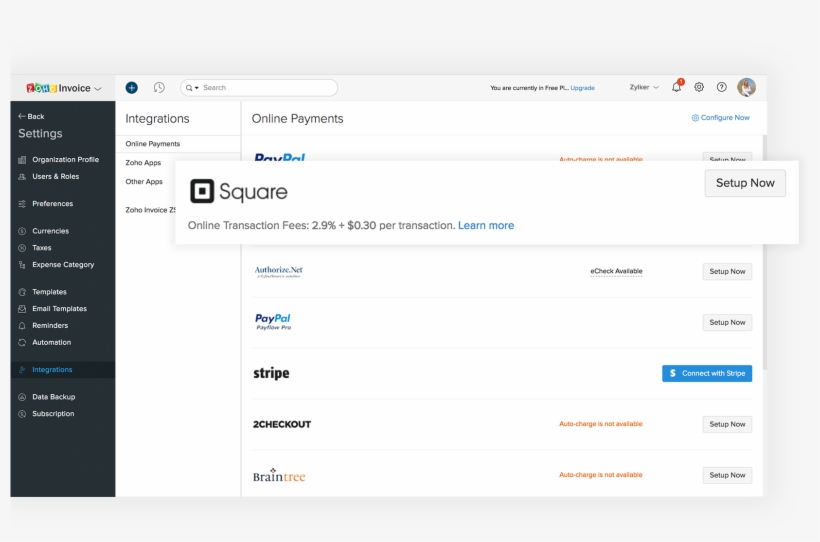
Task: Click Setup Now for PayPal Payflow Pro
Action: (727, 322)
